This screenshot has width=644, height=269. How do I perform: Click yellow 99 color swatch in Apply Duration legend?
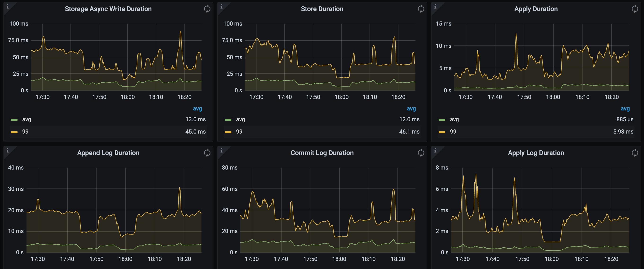point(442,132)
